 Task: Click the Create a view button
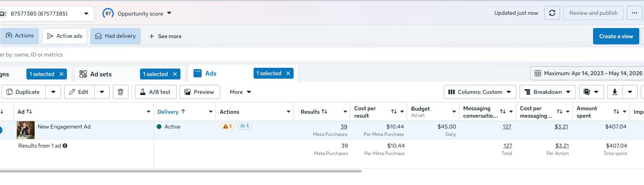[616, 36]
